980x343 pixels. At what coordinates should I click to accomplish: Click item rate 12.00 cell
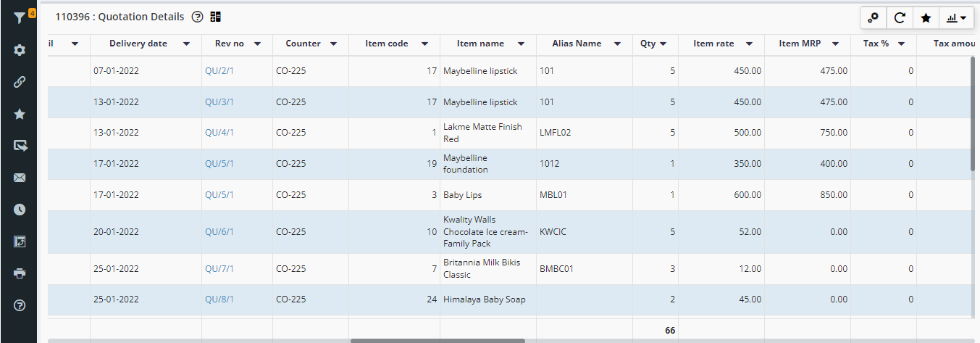721,269
